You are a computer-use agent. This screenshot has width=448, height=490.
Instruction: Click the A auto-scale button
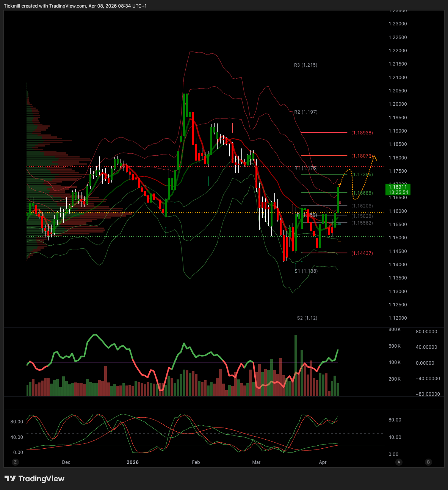click(399, 462)
